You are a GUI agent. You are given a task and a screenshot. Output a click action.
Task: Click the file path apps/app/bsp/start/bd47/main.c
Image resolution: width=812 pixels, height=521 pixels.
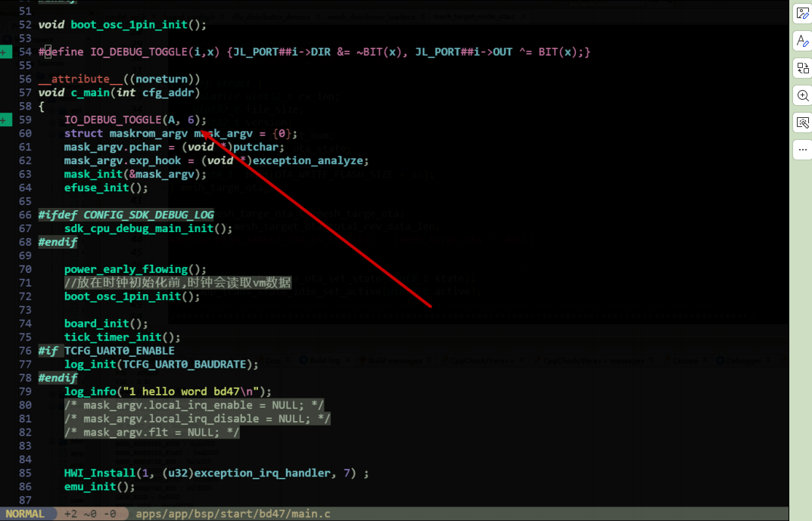(x=233, y=513)
